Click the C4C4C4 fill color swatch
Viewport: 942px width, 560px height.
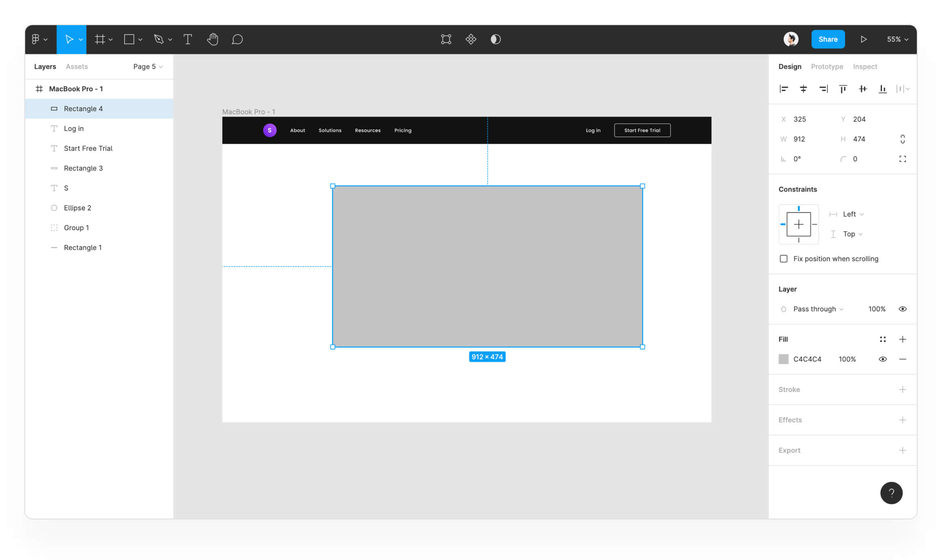point(784,359)
